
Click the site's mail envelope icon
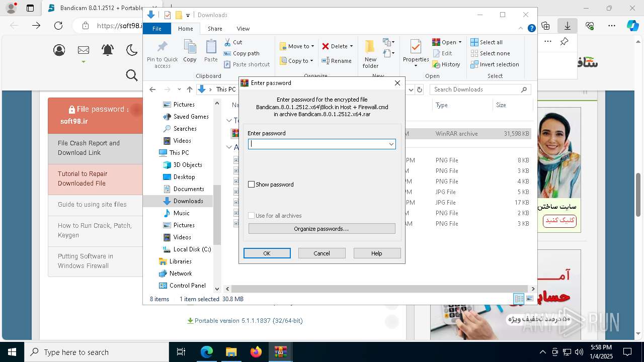click(x=84, y=50)
